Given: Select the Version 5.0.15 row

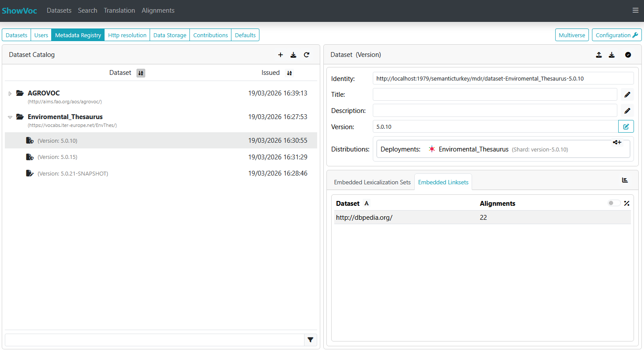Looking at the screenshot, I should point(161,157).
